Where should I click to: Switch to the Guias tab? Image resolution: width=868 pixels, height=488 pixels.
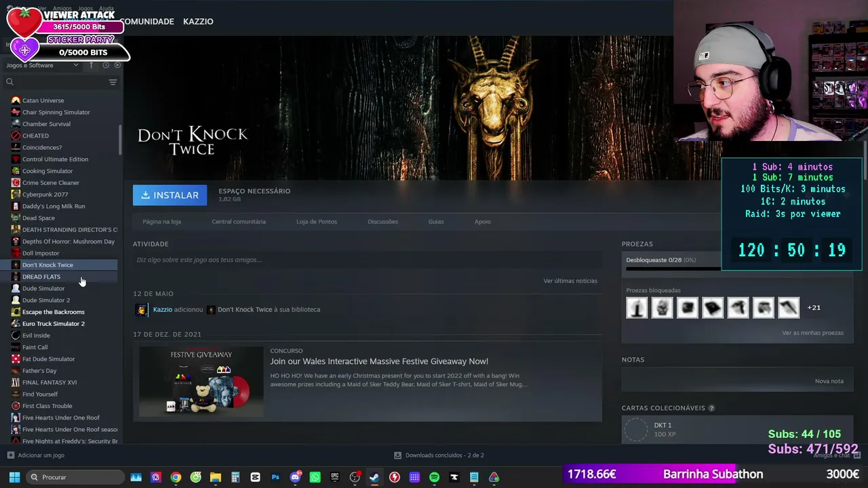point(436,222)
